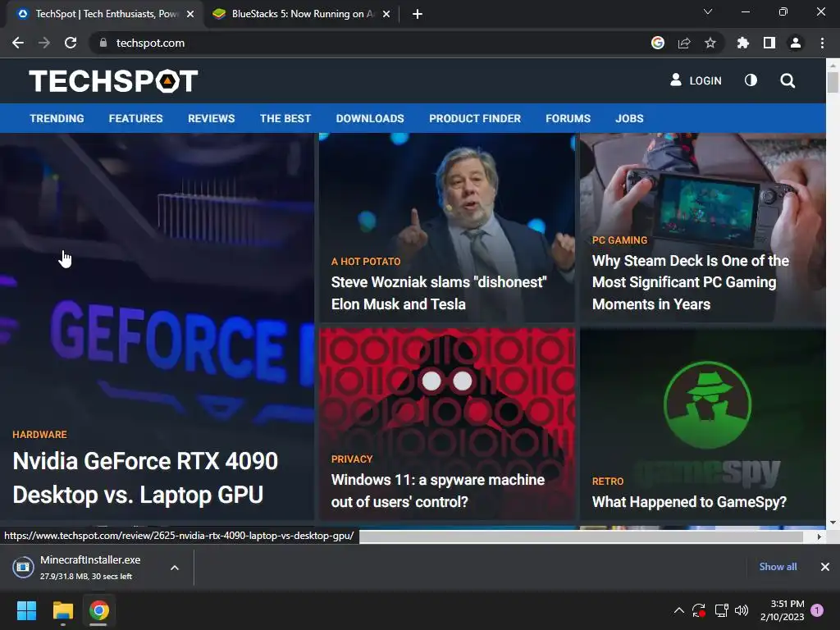Open THE BEST menu item
Screen dimensions: 840x630
[285, 118]
